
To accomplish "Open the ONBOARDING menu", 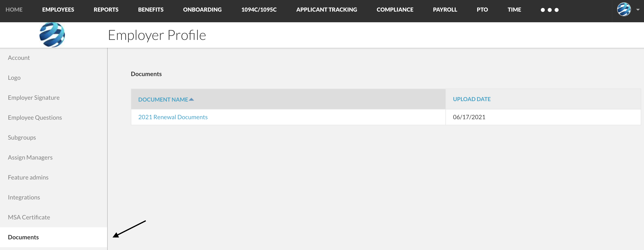I will [x=202, y=10].
